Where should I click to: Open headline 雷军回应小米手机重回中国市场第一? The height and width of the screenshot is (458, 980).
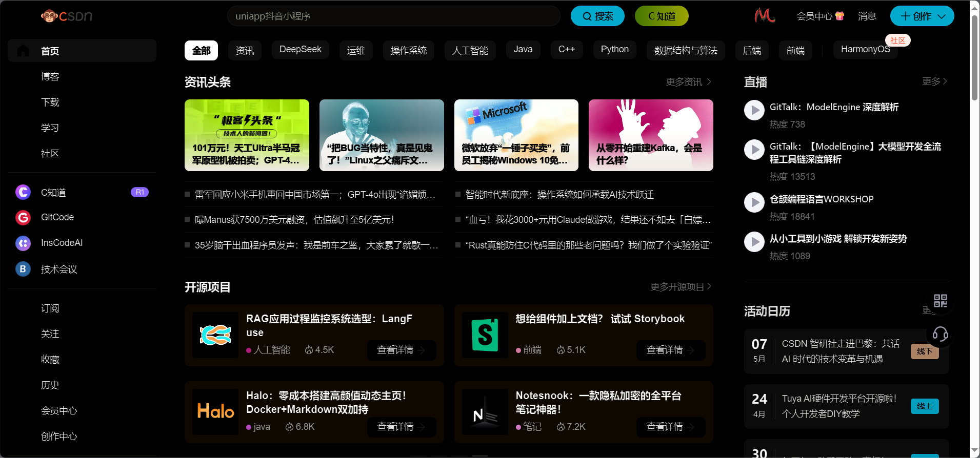pyautogui.click(x=315, y=195)
